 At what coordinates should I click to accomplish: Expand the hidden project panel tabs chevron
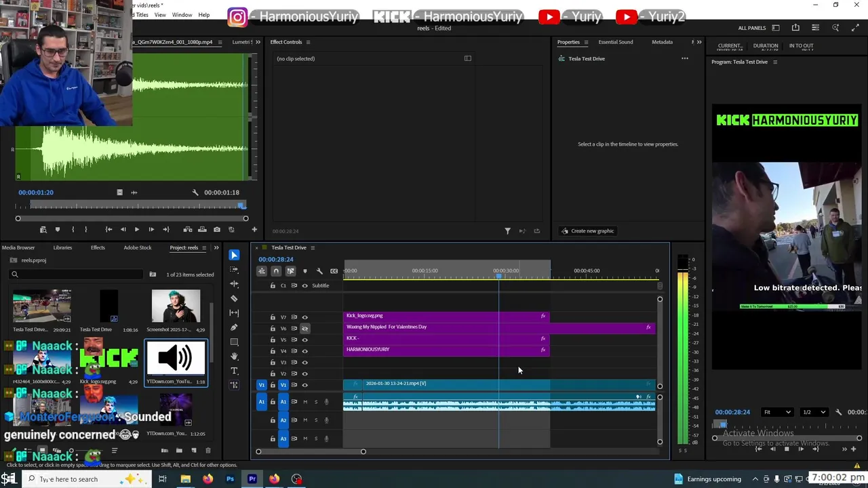[x=216, y=247]
